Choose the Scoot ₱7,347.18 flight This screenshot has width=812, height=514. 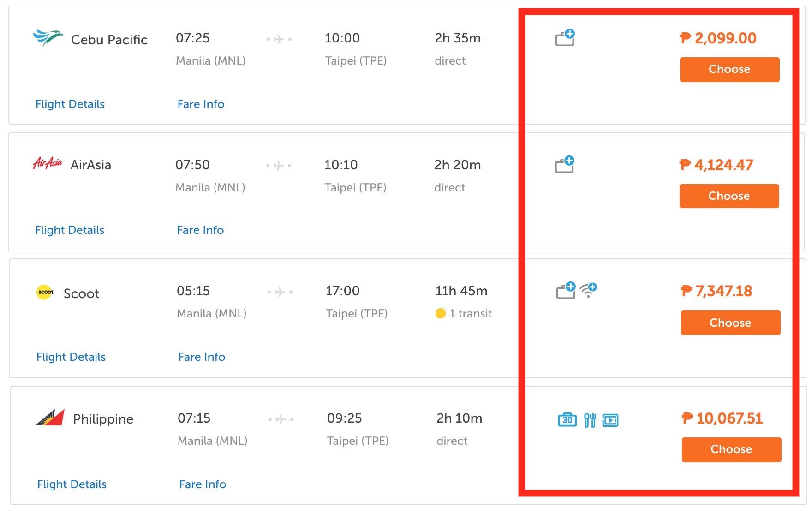731,323
